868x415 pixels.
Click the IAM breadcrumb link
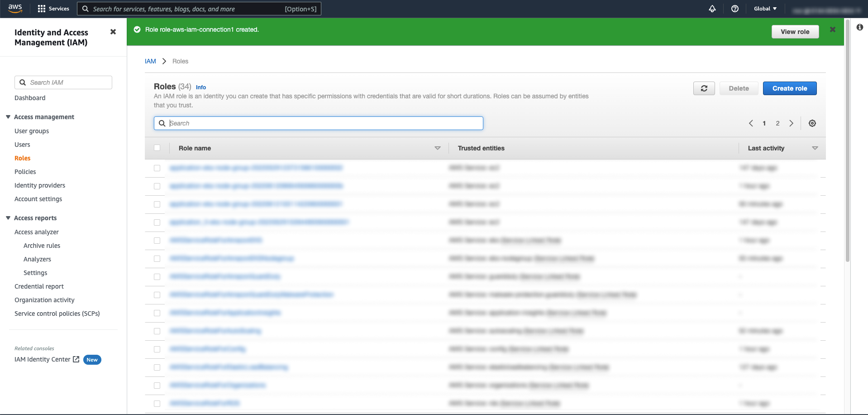[x=150, y=61]
